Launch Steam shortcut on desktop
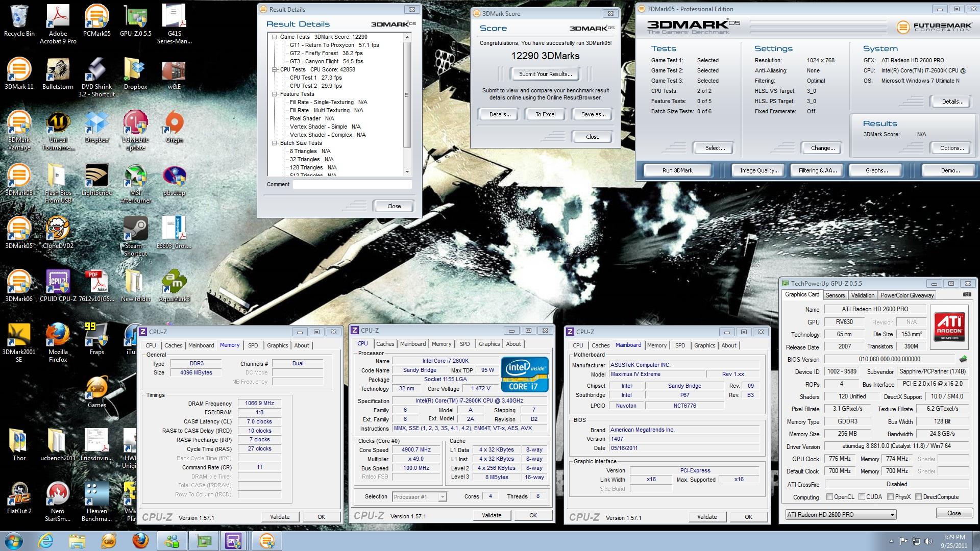 pos(136,236)
